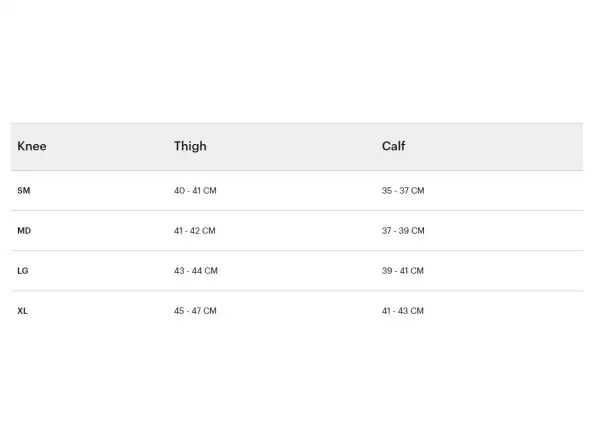The width and height of the screenshot is (600, 440).
Task: Select the MD size row label
Action: coord(24,231)
